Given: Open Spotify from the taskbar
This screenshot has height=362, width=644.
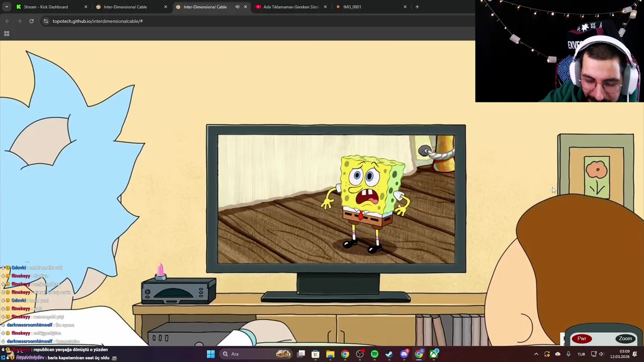Looking at the screenshot, I should pyautogui.click(x=374, y=354).
